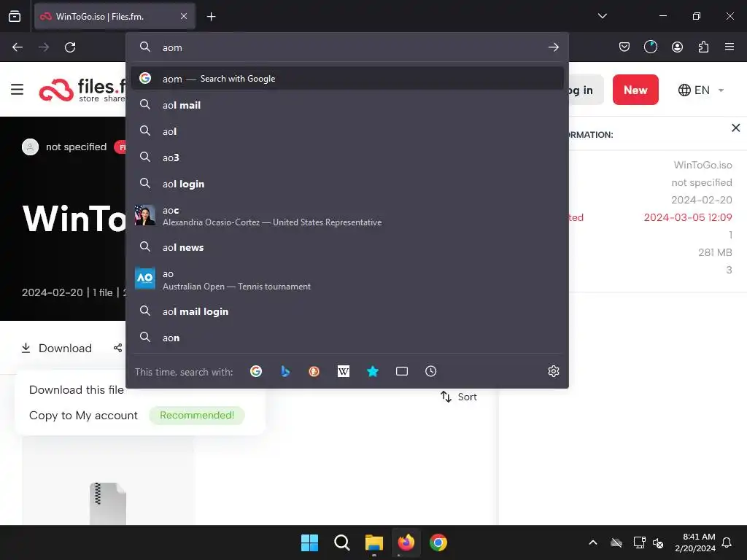Image resolution: width=747 pixels, height=560 pixels.
Task: Open Firefox account icon
Action: pos(677,47)
